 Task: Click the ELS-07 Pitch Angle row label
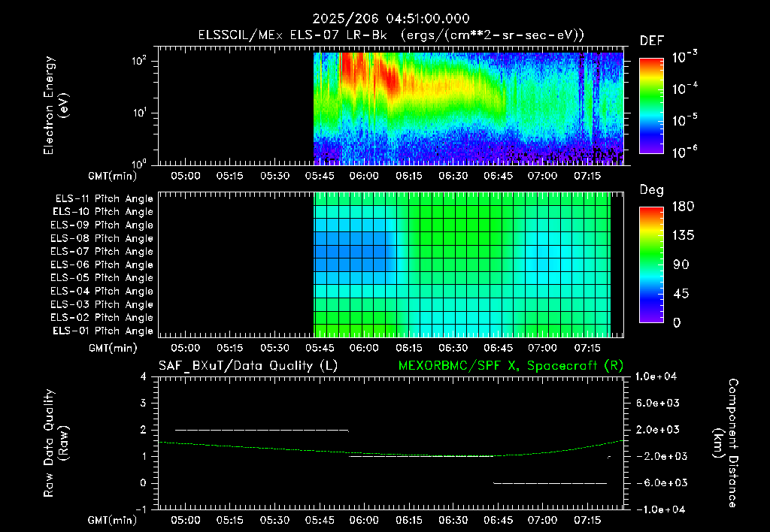pos(102,251)
